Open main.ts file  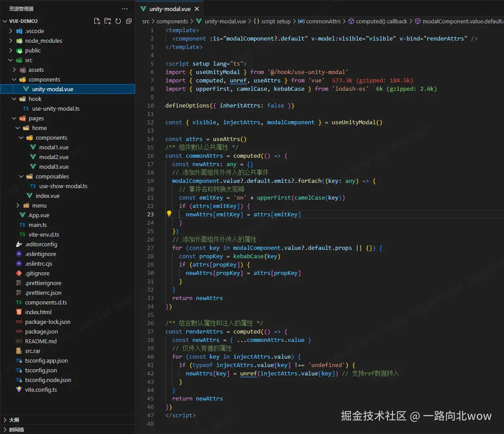point(67,225)
